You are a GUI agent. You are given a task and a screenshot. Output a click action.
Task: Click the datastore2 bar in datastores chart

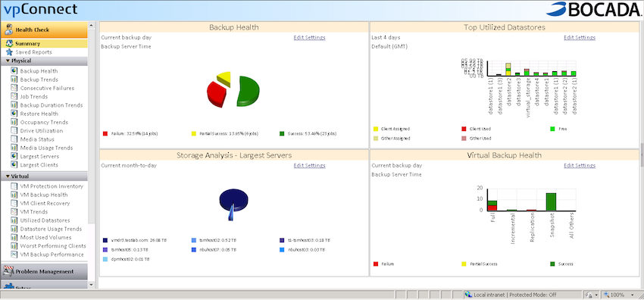click(x=508, y=70)
